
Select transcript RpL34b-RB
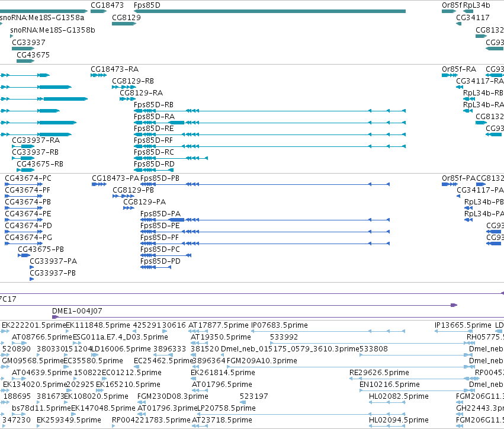[483, 93]
